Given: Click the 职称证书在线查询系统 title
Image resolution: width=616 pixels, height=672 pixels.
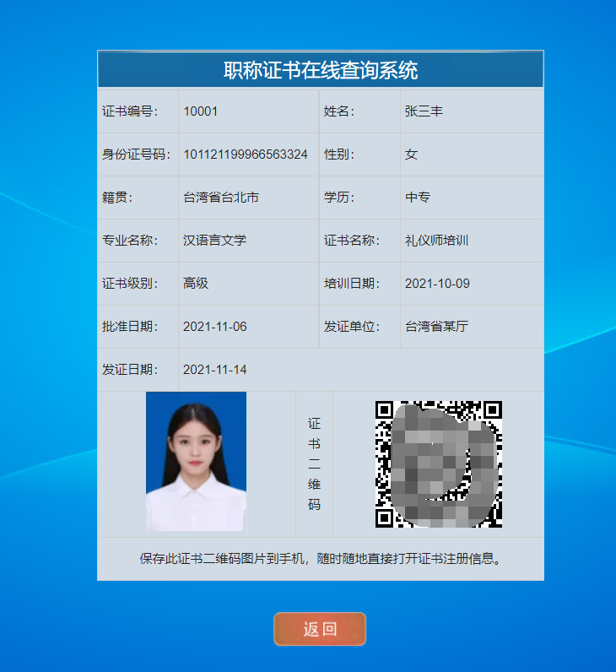Looking at the screenshot, I should coord(321,70).
